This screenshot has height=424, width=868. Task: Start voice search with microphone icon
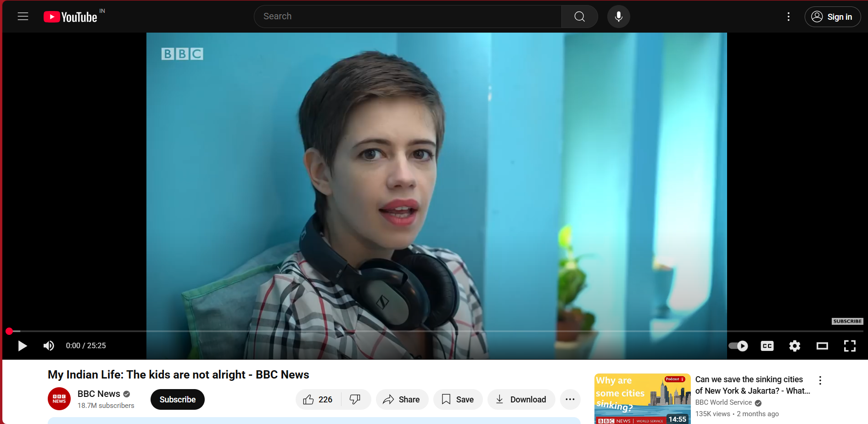pyautogui.click(x=618, y=17)
